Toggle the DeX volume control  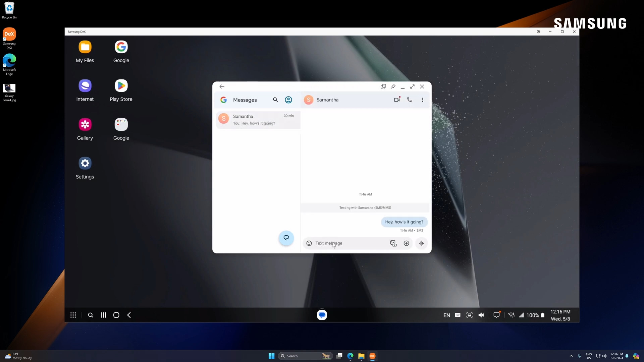(481, 315)
